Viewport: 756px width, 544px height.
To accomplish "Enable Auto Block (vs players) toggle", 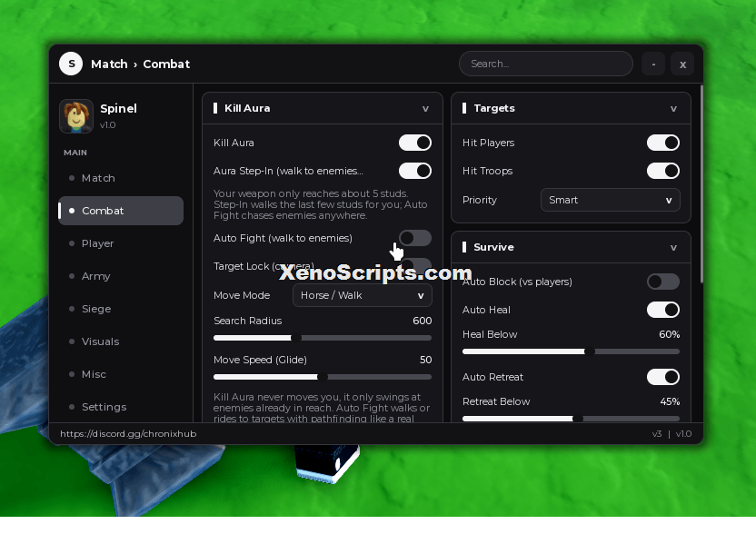I will point(663,282).
